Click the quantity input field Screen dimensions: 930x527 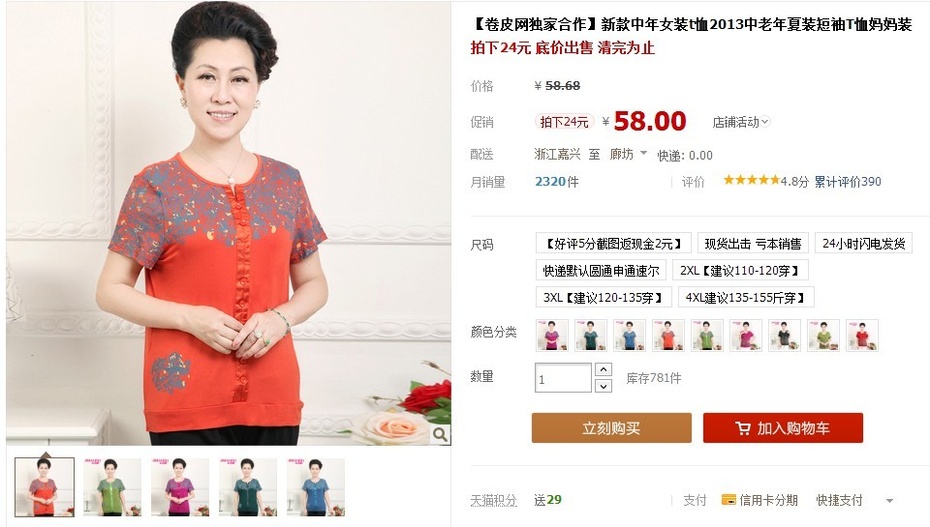pos(563,378)
